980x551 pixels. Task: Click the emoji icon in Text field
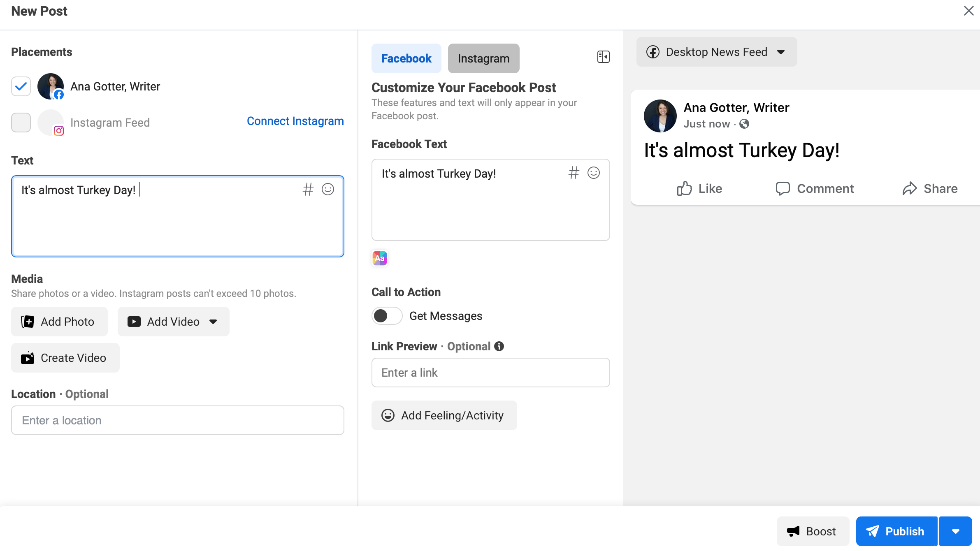pyautogui.click(x=328, y=189)
